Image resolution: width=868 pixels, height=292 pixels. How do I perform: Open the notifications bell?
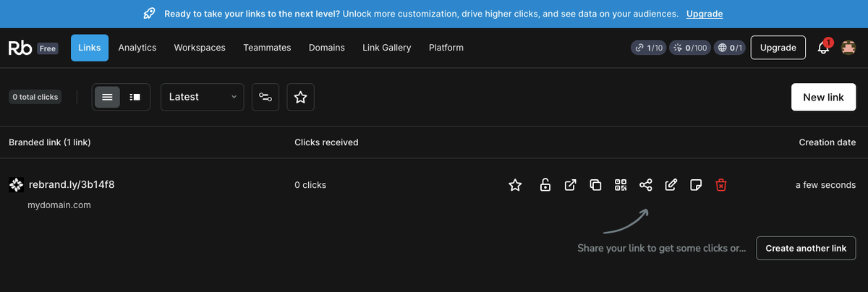[823, 48]
